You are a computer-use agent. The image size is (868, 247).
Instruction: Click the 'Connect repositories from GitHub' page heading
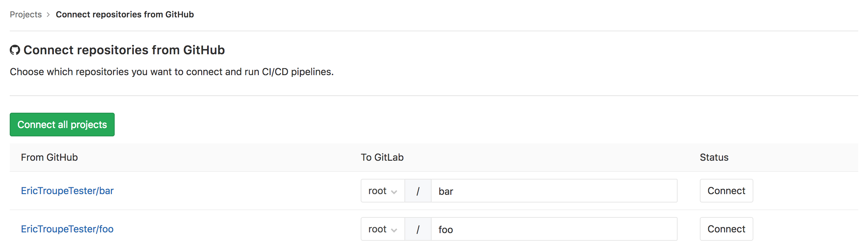(124, 50)
